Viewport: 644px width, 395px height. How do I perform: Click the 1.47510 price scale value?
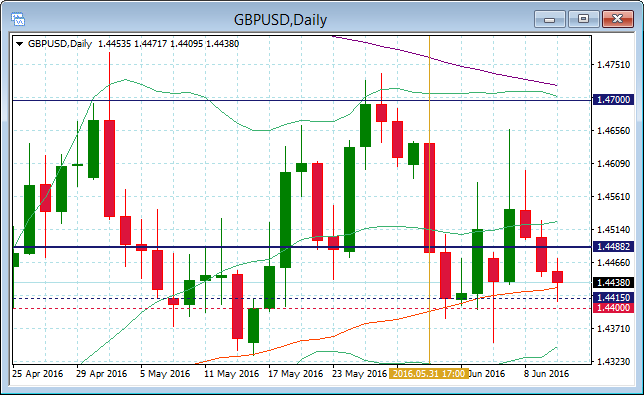[x=613, y=64]
